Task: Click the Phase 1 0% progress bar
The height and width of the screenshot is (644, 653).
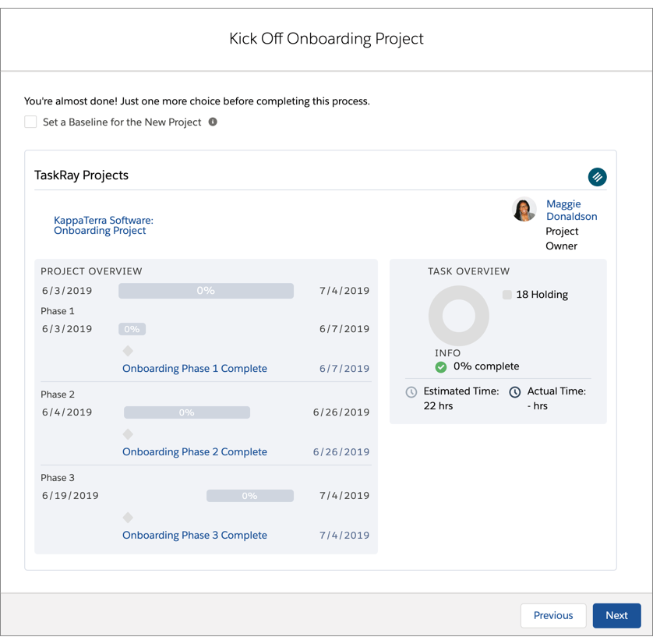Action: [132, 329]
